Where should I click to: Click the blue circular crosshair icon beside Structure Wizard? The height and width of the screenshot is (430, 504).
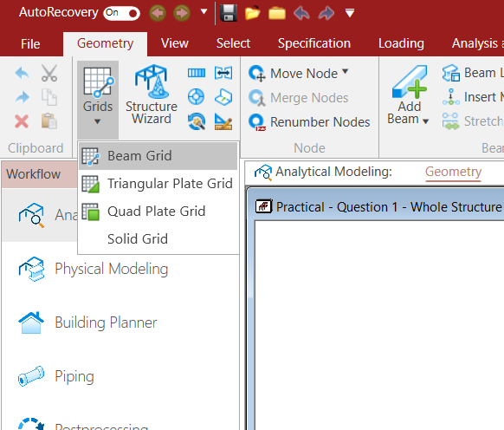point(196,97)
